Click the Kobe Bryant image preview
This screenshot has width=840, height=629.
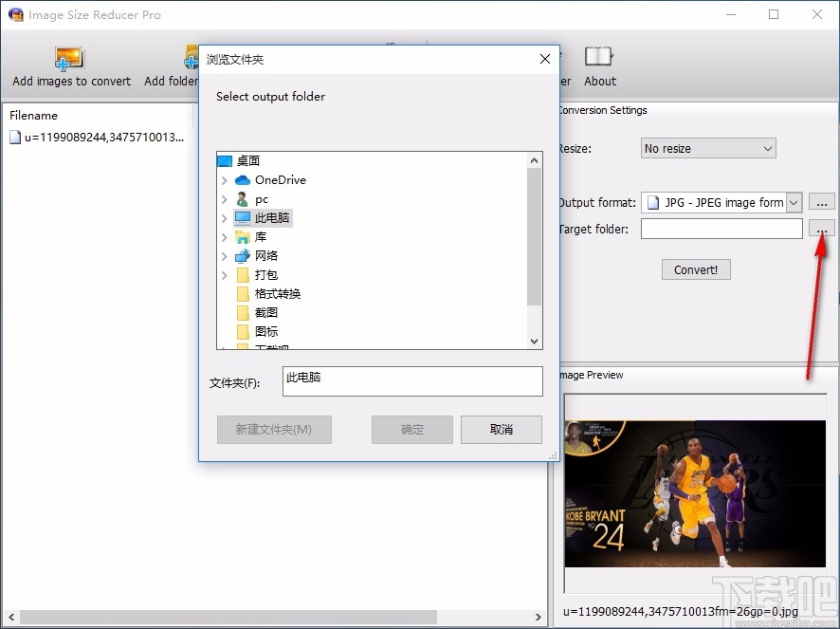695,490
